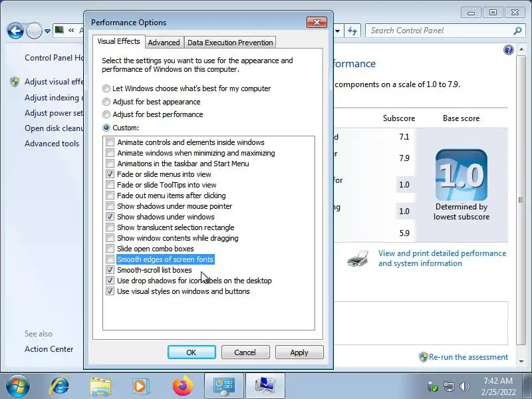Open disk cleanup link in the sidebar
This screenshot has height=399, width=532.
[x=54, y=128]
